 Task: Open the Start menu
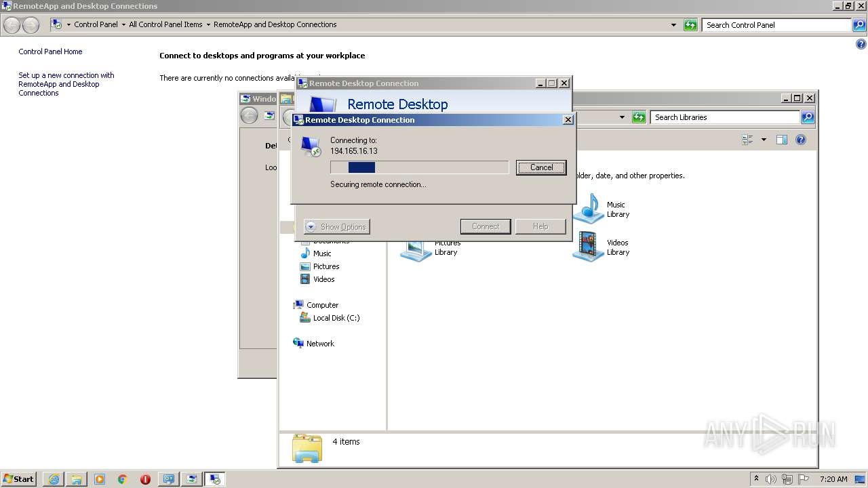[x=19, y=479]
